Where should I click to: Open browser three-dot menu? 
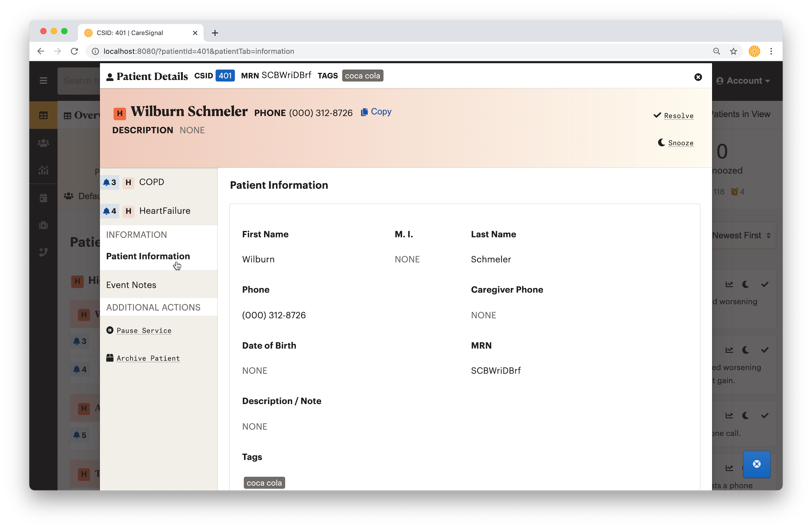771,51
